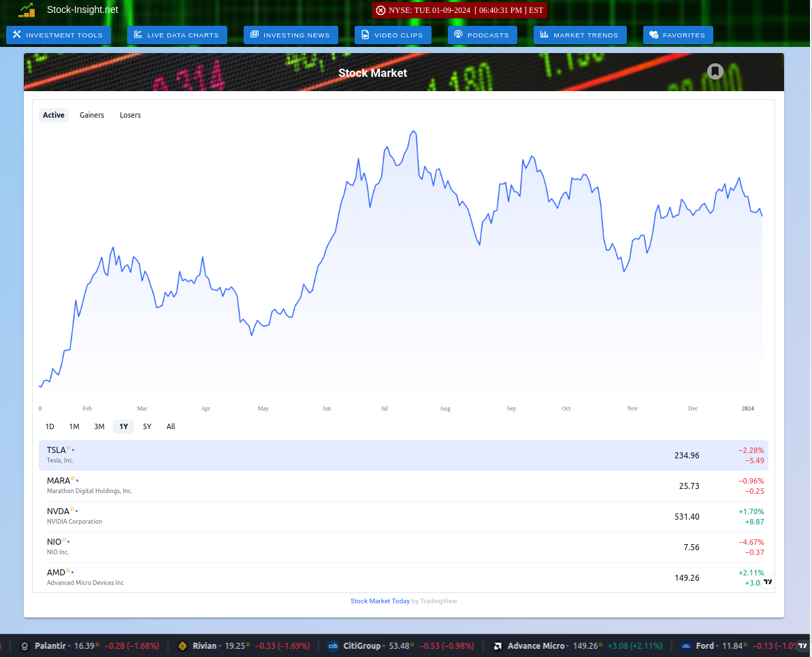Click the Advance Micro logo in ticker
This screenshot has width=812, height=657.
(x=498, y=646)
